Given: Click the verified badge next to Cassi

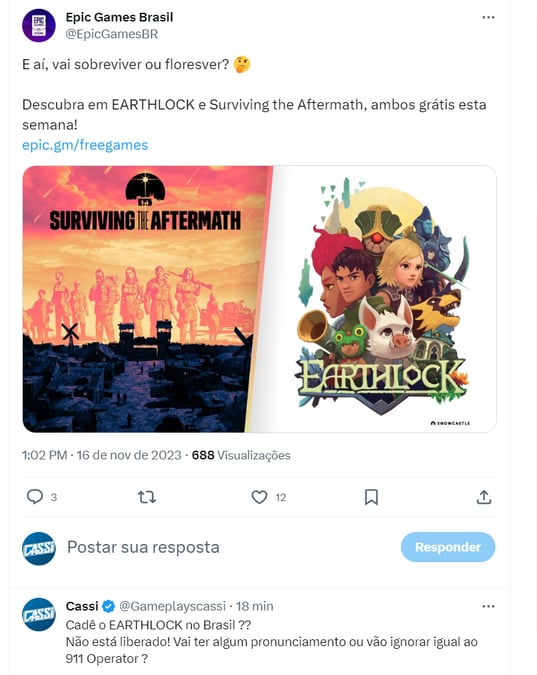Looking at the screenshot, I should point(109,606).
